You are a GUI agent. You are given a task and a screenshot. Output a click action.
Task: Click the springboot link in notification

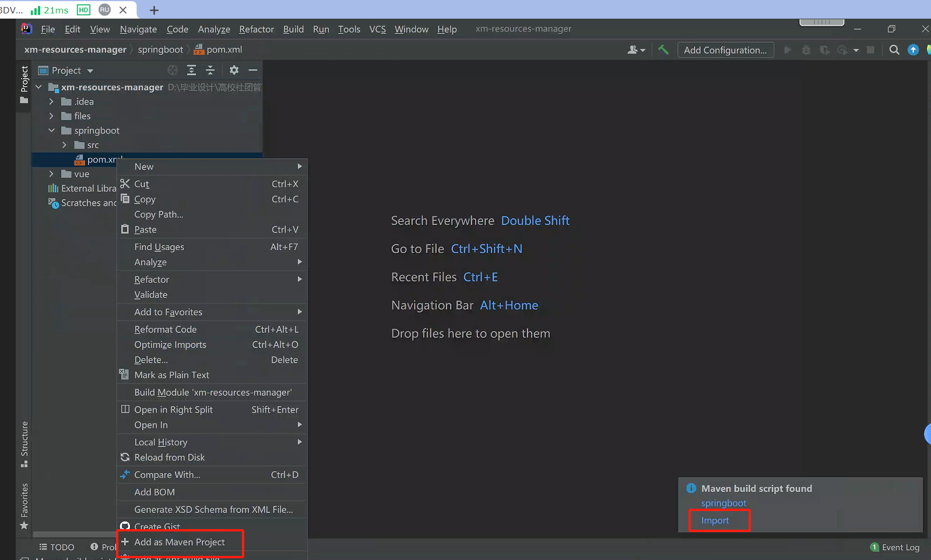tap(723, 503)
